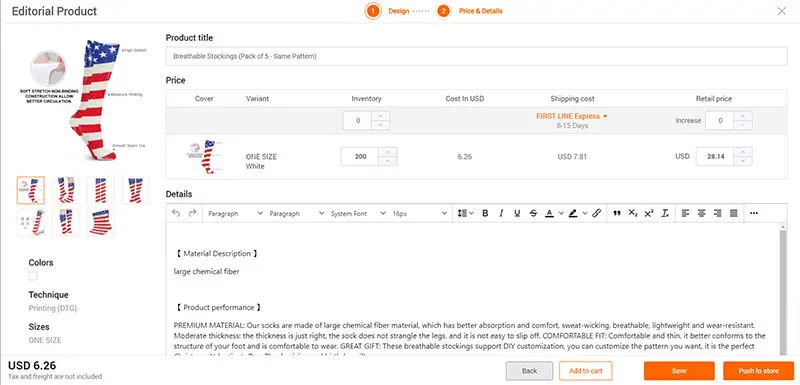Align text left
This screenshot has width=800, height=385.
[685, 214]
